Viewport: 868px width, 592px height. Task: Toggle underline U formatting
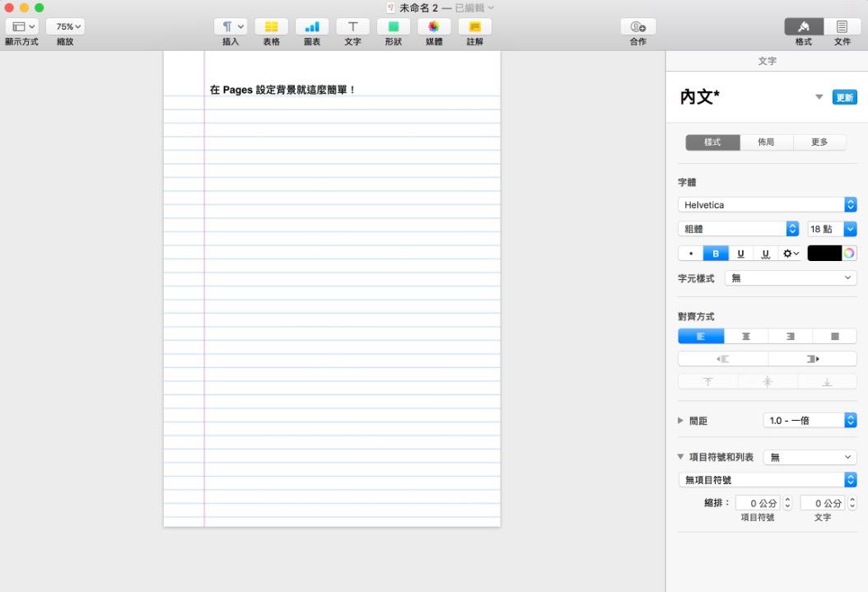[x=740, y=254]
